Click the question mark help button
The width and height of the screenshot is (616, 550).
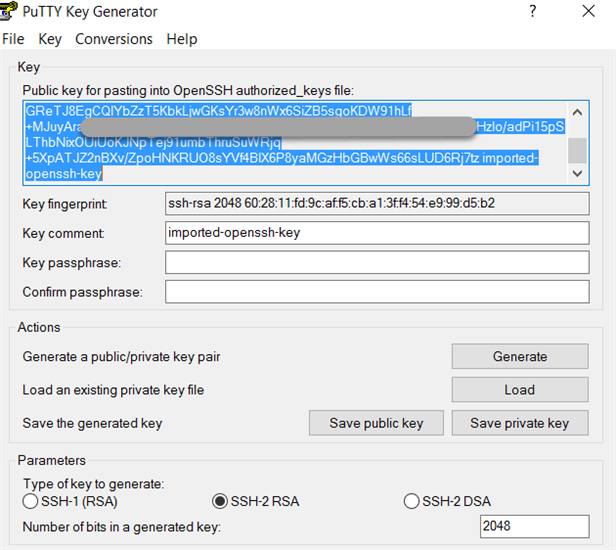(532, 11)
